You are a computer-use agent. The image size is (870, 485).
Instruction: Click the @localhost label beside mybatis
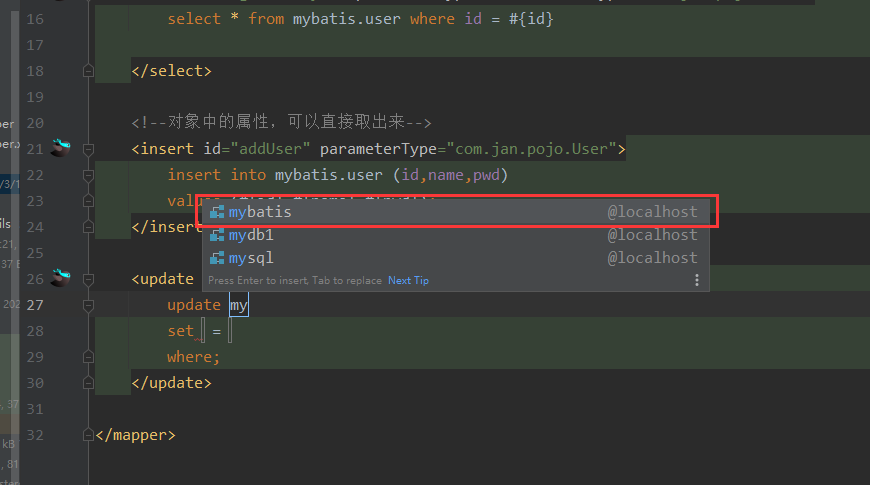click(x=652, y=213)
